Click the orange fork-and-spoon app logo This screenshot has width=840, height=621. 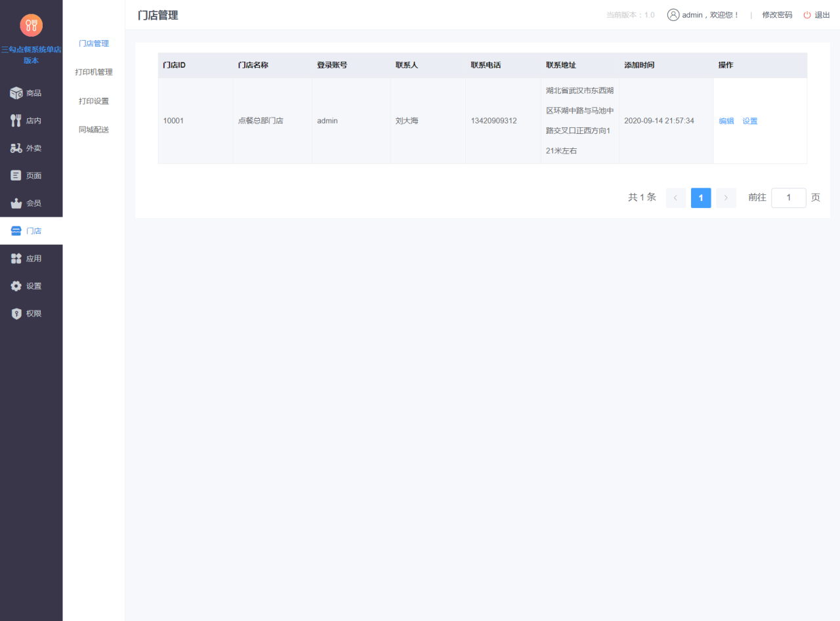coord(31,26)
